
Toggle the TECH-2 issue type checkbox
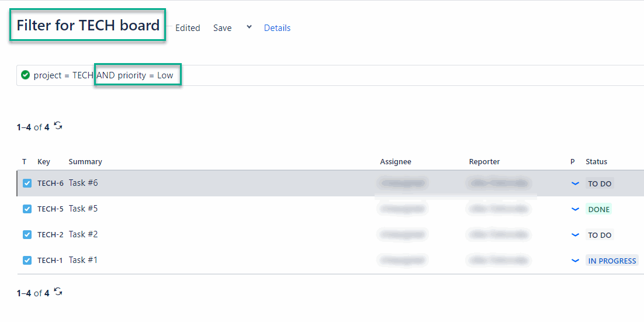point(27,235)
